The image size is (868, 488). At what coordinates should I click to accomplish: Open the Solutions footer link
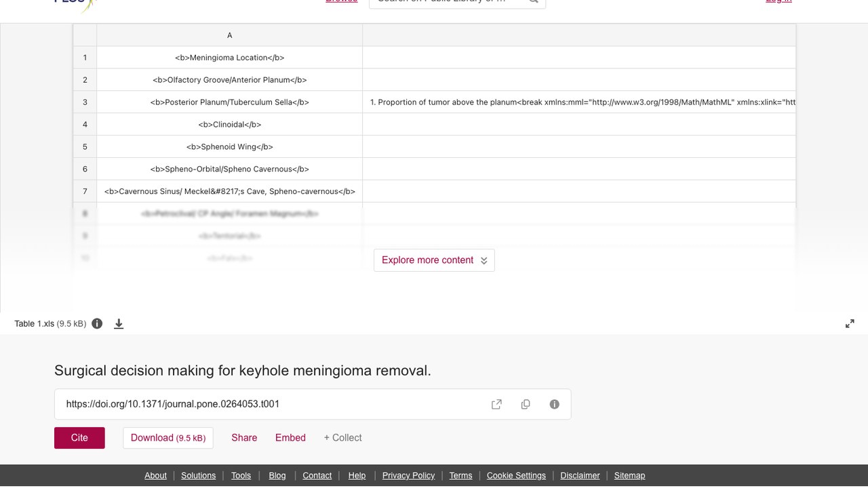pyautogui.click(x=198, y=475)
